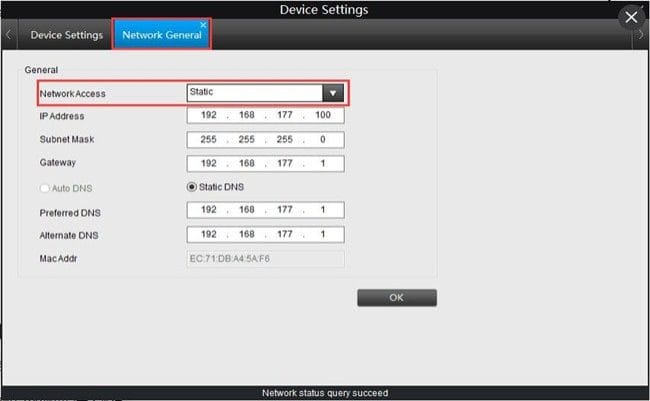The image size is (650, 401).
Task: Click the right tab scroll arrow
Action: 640,35
